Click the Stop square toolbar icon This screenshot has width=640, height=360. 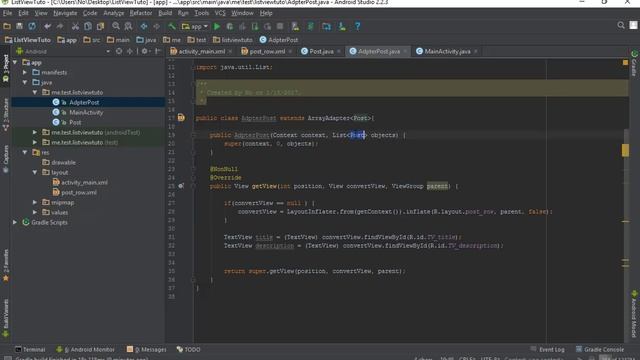pyautogui.click(x=280, y=26)
